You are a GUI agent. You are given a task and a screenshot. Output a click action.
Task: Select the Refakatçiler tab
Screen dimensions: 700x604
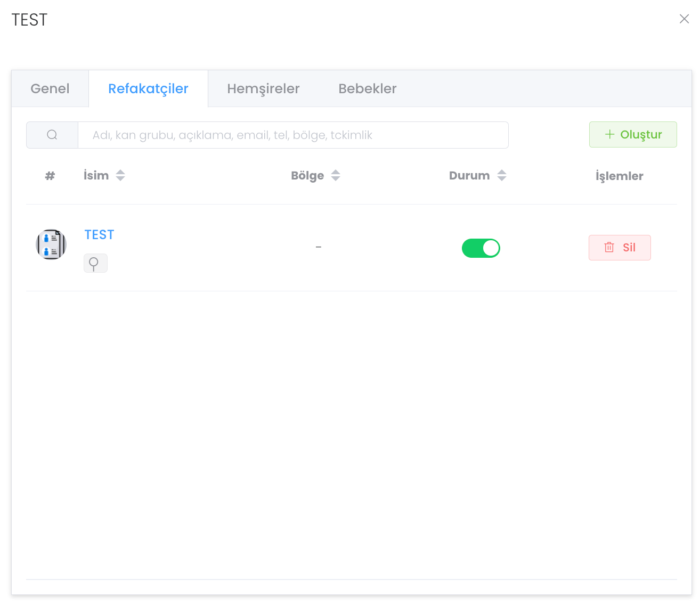point(148,88)
